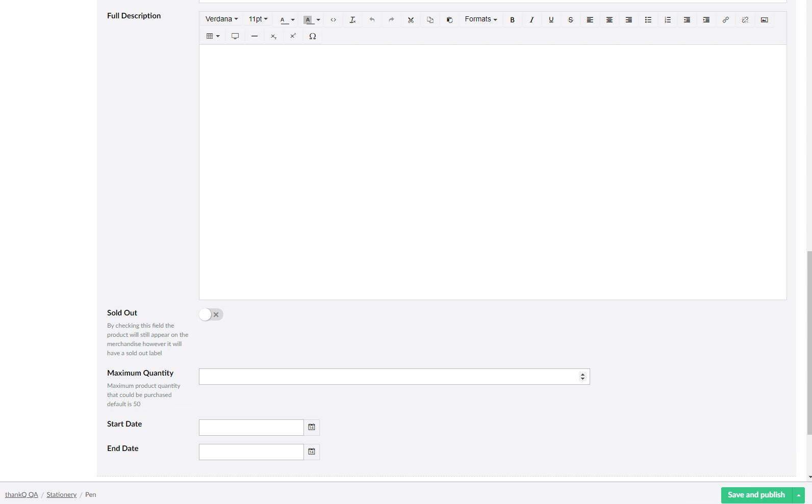Image resolution: width=812 pixels, height=504 pixels.
Task: Insert an image into the description
Action: pyautogui.click(x=764, y=20)
